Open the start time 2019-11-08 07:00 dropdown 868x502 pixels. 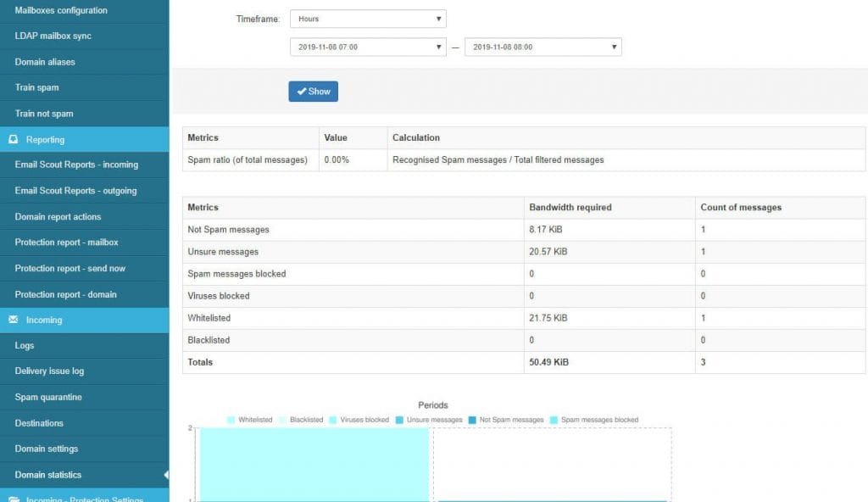[367, 47]
